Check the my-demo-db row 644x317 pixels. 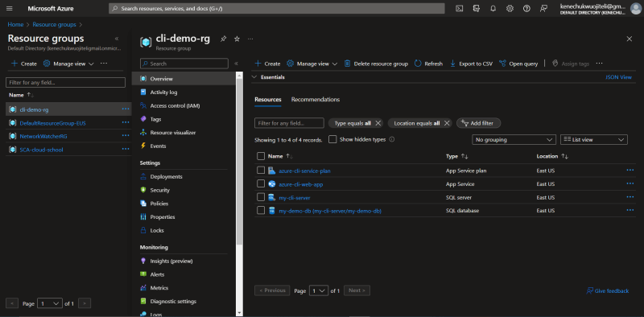(x=260, y=210)
